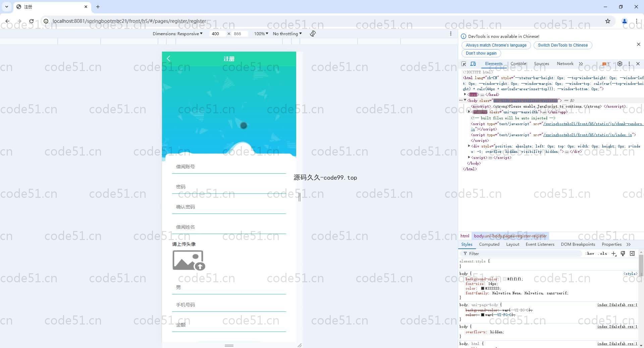The image size is (644, 348).
Task: Toggle the computed styles sidebar icon
Action: 632,254
